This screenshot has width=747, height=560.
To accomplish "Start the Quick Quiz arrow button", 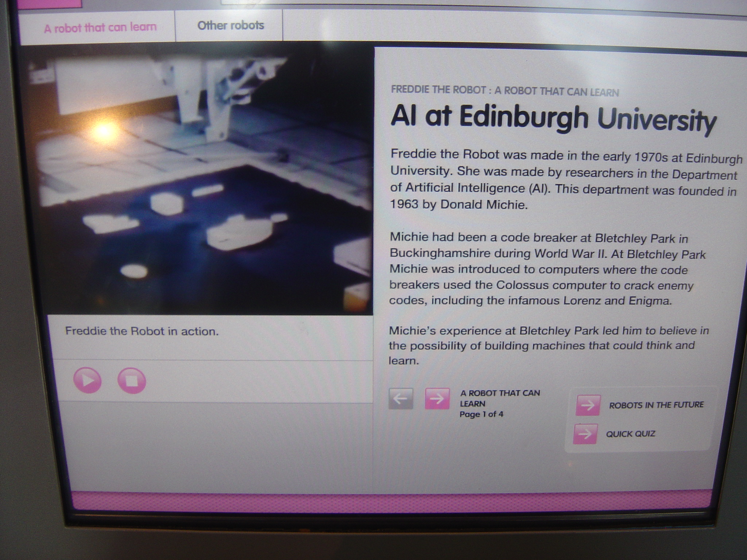I will (585, 434).
